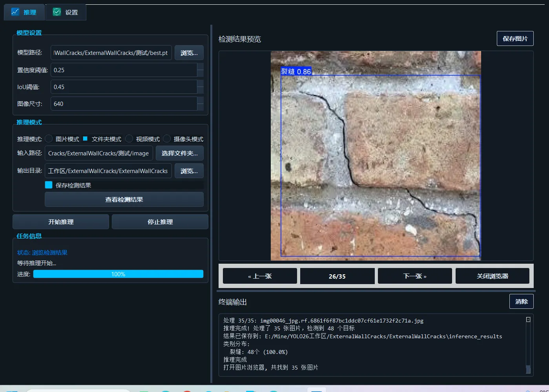Click the 裂缝 0.86 detection label

pos(296,71)
